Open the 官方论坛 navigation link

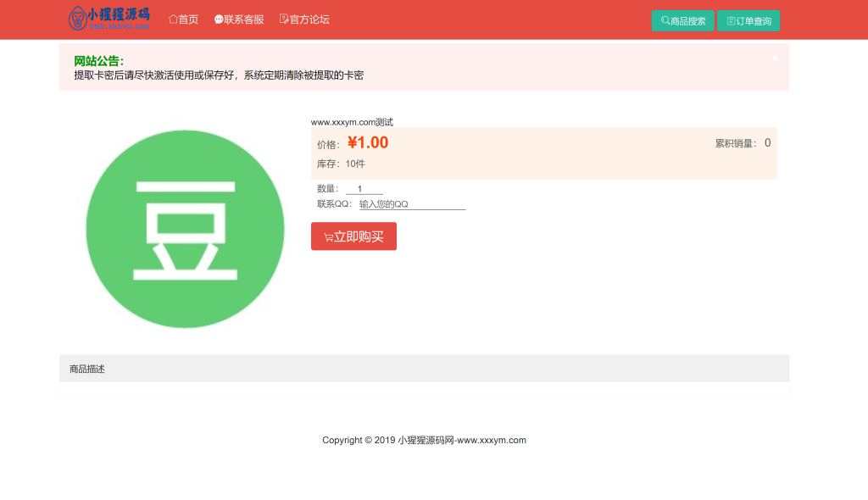pos(309,19)
